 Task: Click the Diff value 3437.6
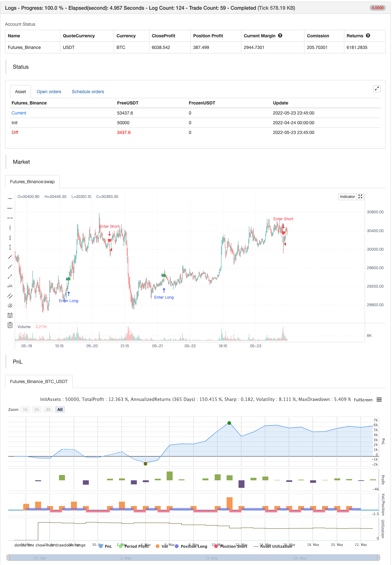[124, 132]
